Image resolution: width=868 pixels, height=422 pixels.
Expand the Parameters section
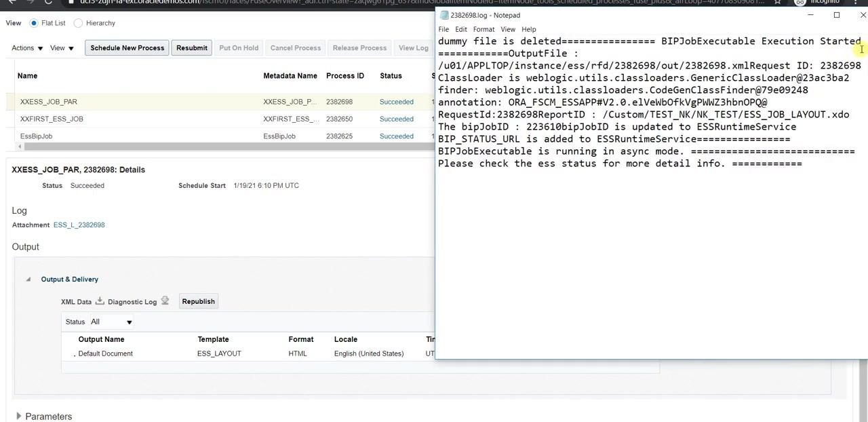tap(18, 417)
